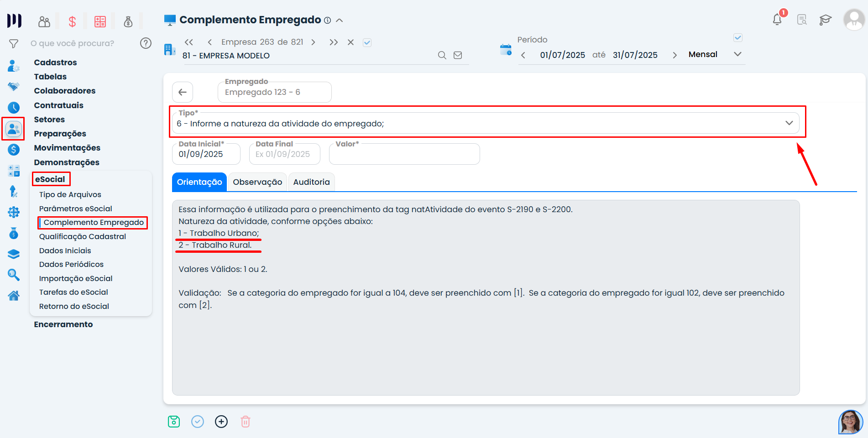Select the person with gear sidebar icon
Viewport: 868px width, 438px height.
coord(14,66)
